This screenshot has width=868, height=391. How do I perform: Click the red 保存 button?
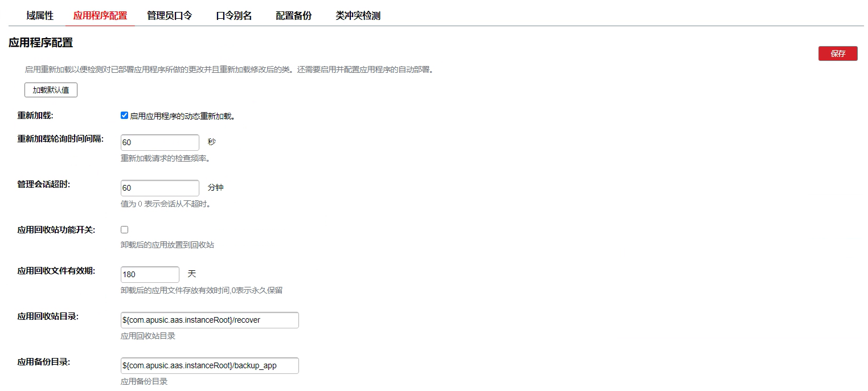coord(837,53)
